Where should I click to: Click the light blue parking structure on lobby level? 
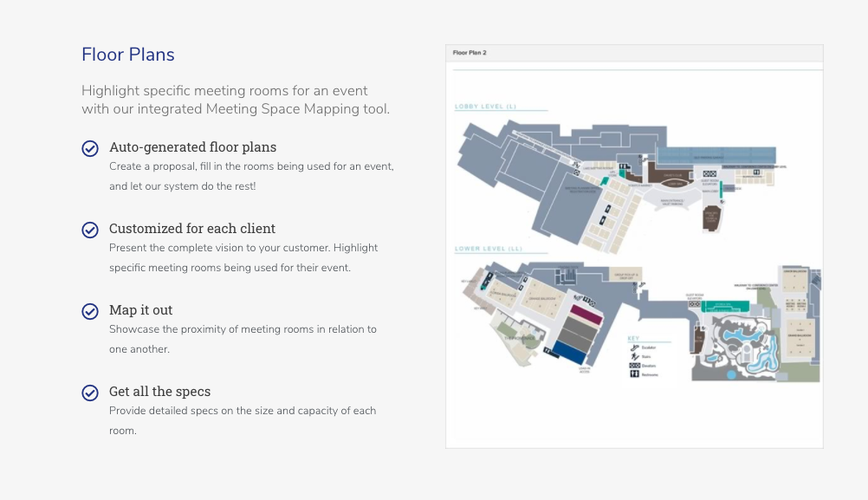(716, 155)
